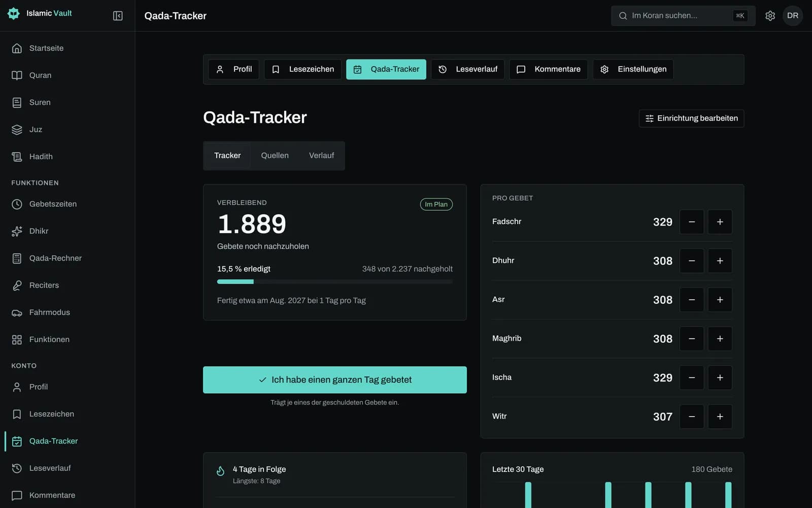The image size is (812, 508).
Task: Click the Islamic Vault logo
Action: pyautogui.click(x=40, y=13)
